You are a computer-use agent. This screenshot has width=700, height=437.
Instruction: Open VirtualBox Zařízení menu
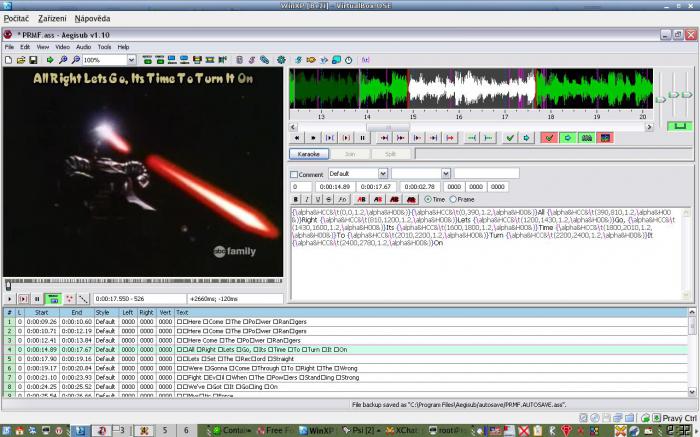tap(52, 18)
